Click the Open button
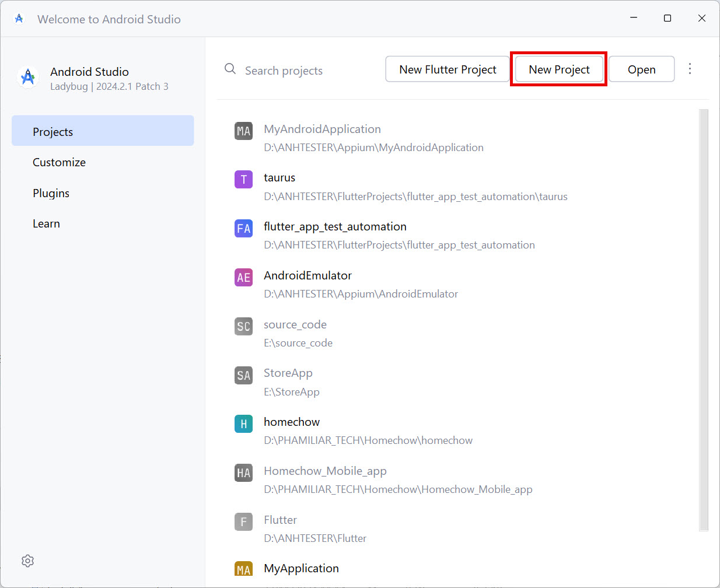 click(641, 69)
